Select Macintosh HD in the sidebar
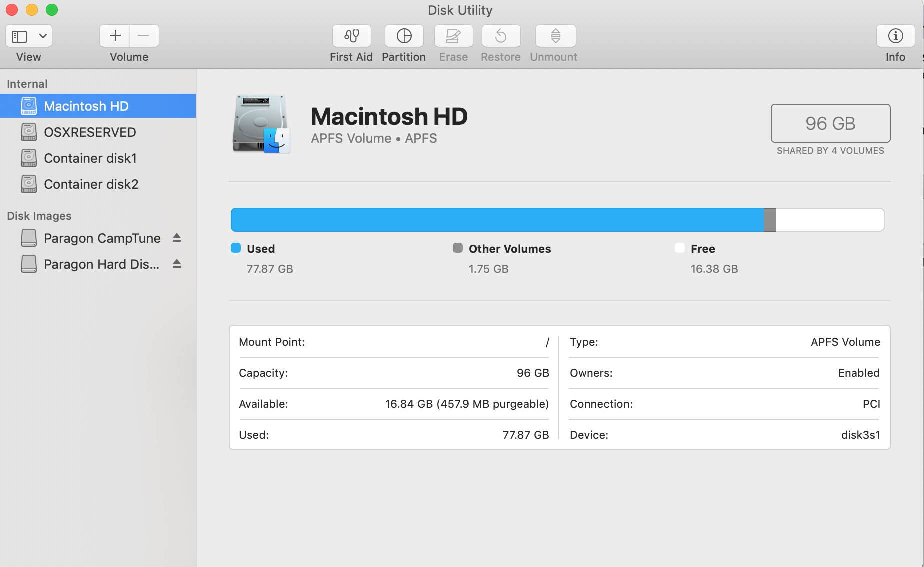The width and height of the screenshot is (924, 567). pos(98,106)
